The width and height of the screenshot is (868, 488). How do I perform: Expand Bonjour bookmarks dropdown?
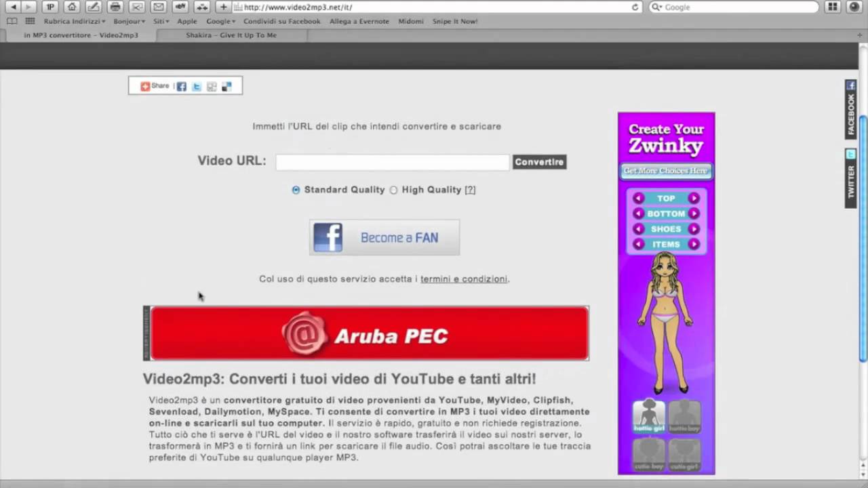(129, 21)
